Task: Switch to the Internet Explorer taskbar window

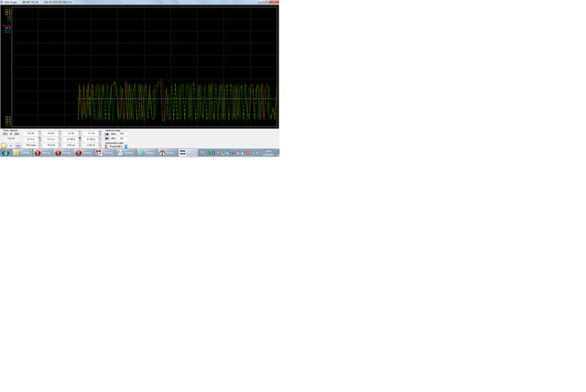Action: click(x=147, y=153)
